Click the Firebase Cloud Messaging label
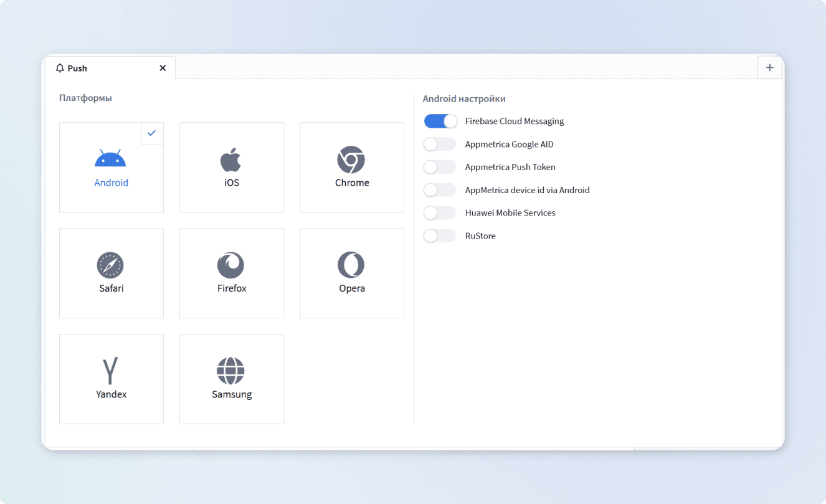This screenshot has width=826, height=504. coord(515,121)
